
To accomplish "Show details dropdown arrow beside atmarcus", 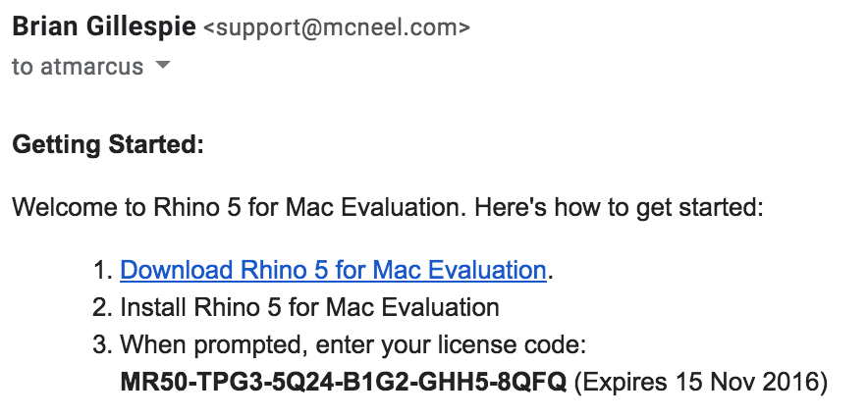I will (162, 65).
